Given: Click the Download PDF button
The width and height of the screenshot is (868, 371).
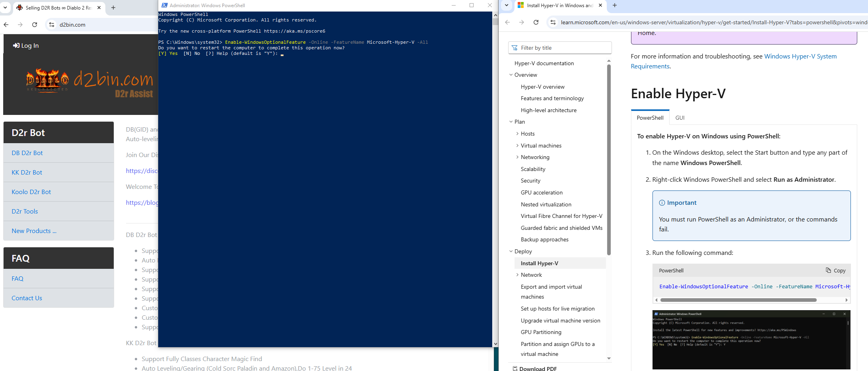Looking at the screenshot, I should click(x=534, y=369).
